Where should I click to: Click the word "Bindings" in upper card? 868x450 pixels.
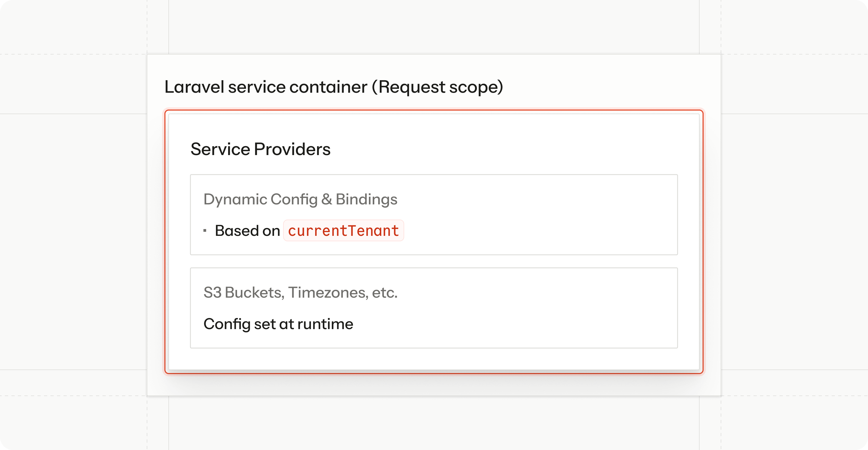tap(366, 199)
